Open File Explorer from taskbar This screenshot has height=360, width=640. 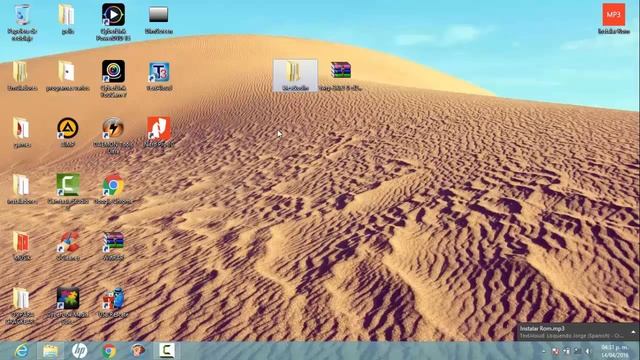click(x=50, y=351)
